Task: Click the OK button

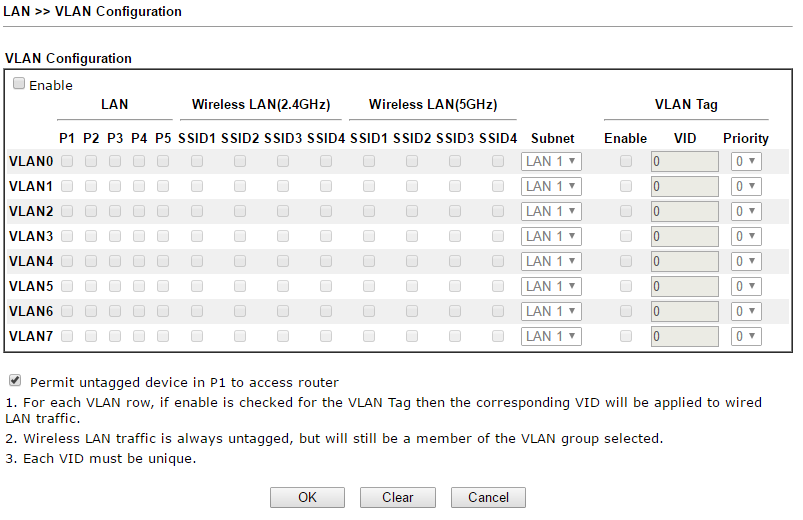Action: tap(307, 497)
